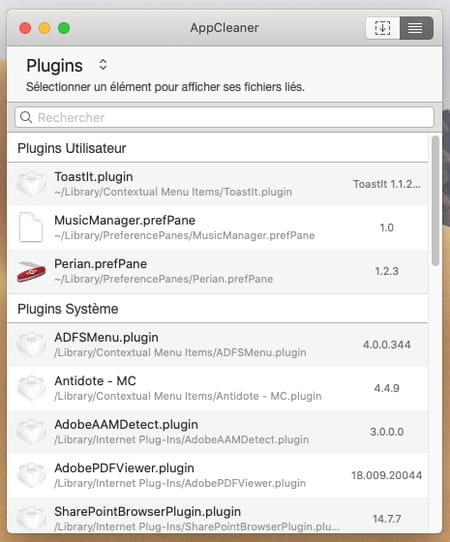450x542 pixels.
Task: Click the AdobeAAMDetect.plugin package icon
Action: click(x=31, y=431)
